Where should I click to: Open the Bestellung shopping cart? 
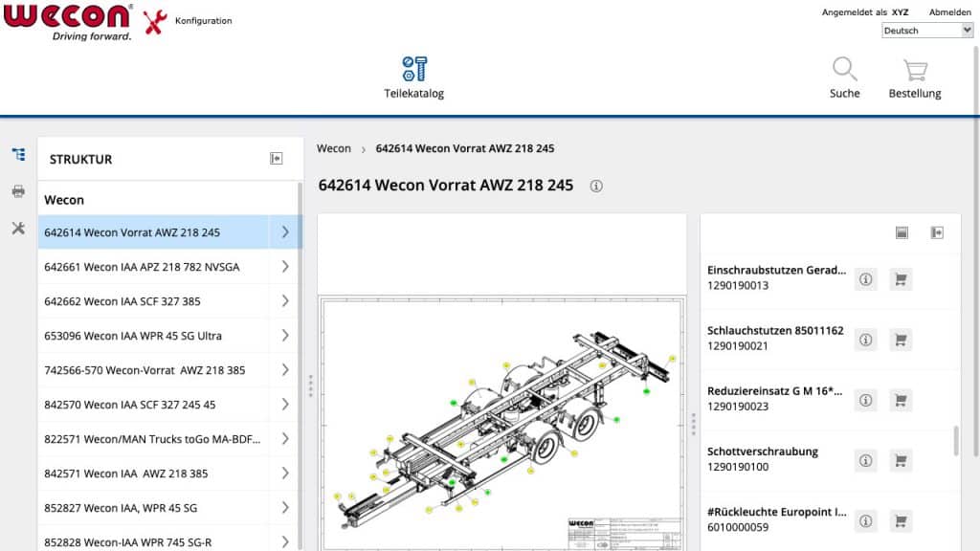(915, 77)
